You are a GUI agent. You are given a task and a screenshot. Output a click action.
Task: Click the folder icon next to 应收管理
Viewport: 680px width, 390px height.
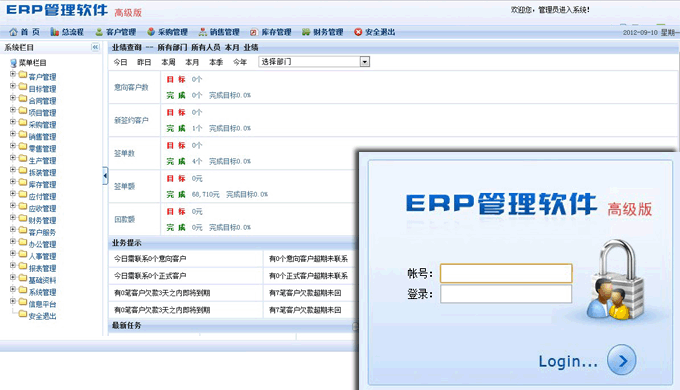coord(23,206)
